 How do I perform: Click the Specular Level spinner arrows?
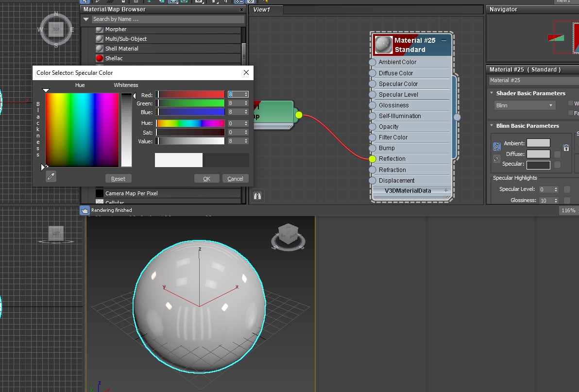tap(556, 189)
